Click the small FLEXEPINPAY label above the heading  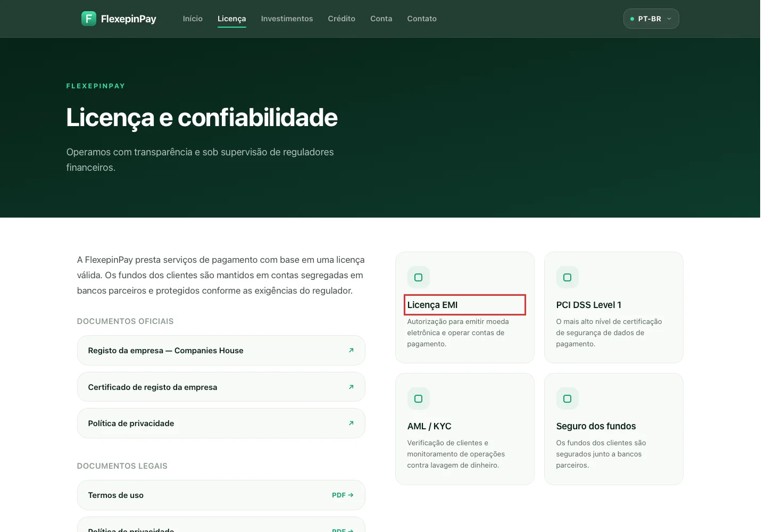click(x=96, y=86)
